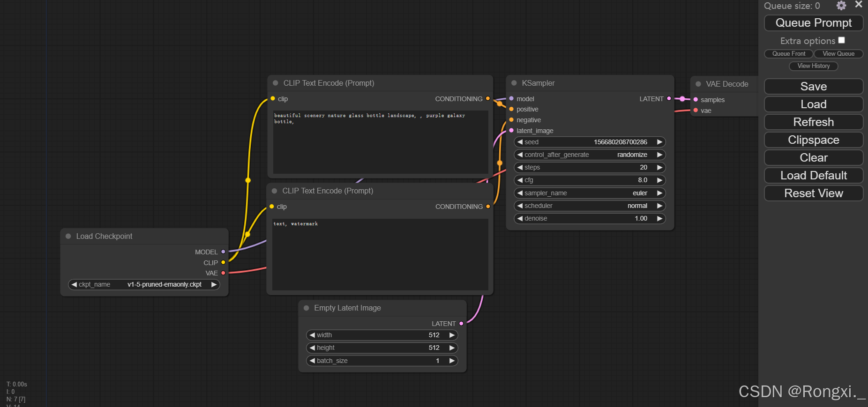
Task: Click the negative input socket on KSampler
Action: click(511, 120)
